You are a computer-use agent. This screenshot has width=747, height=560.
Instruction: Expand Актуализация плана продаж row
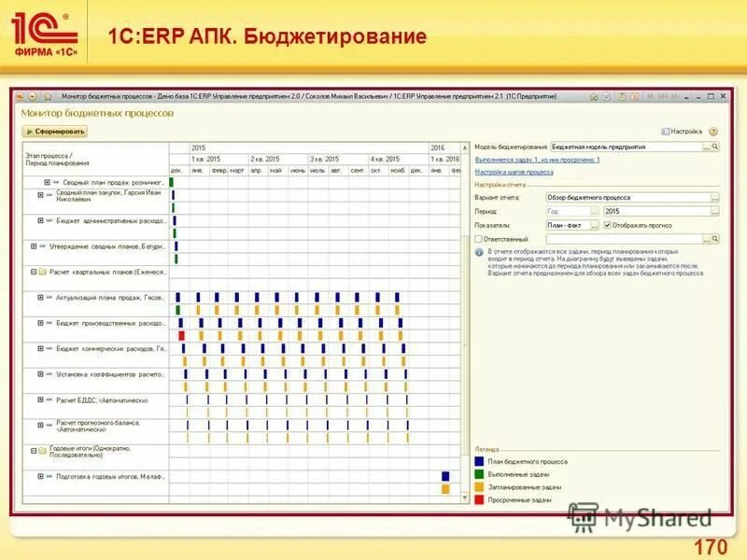pos(40,298)
